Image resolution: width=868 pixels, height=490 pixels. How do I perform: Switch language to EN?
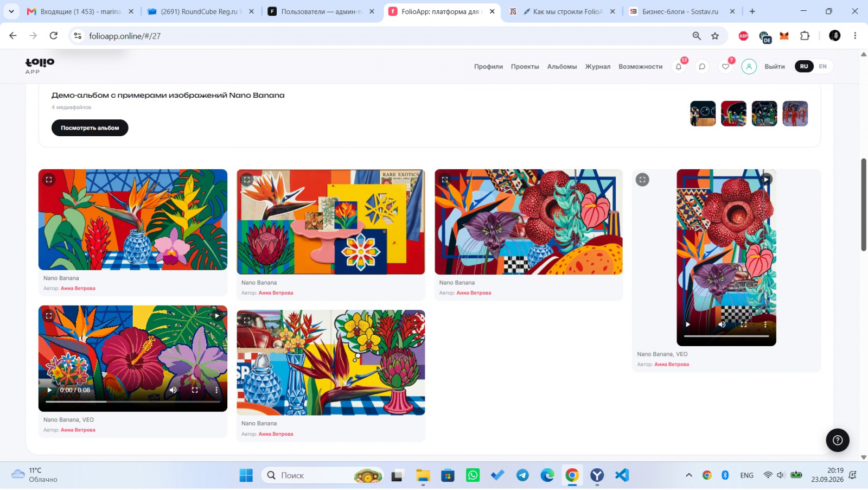[823, 66]
